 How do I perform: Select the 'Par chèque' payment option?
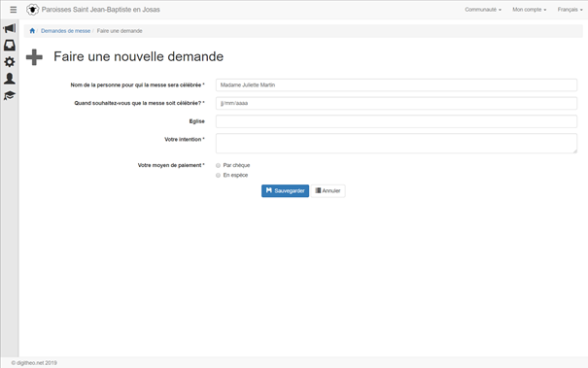(x=218, y=165)
